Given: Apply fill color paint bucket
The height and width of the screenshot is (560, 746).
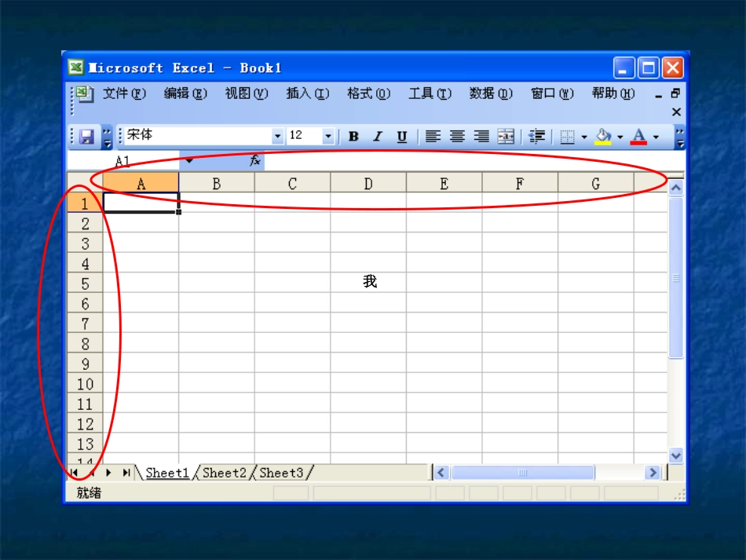Looking at the screenshot, I should pyautogui.click(x=603, y=137).
